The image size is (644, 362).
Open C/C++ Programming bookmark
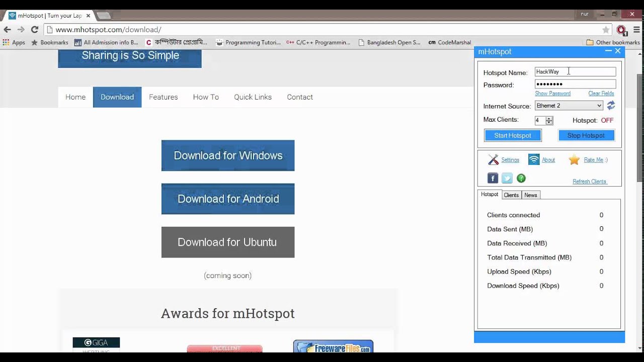click(x=318, y=43)
